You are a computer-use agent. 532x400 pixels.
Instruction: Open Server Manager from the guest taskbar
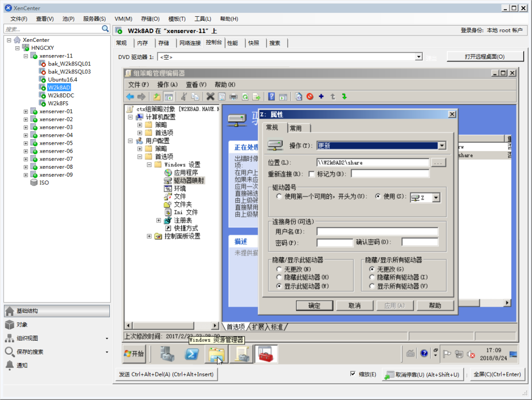click(167, 354)
